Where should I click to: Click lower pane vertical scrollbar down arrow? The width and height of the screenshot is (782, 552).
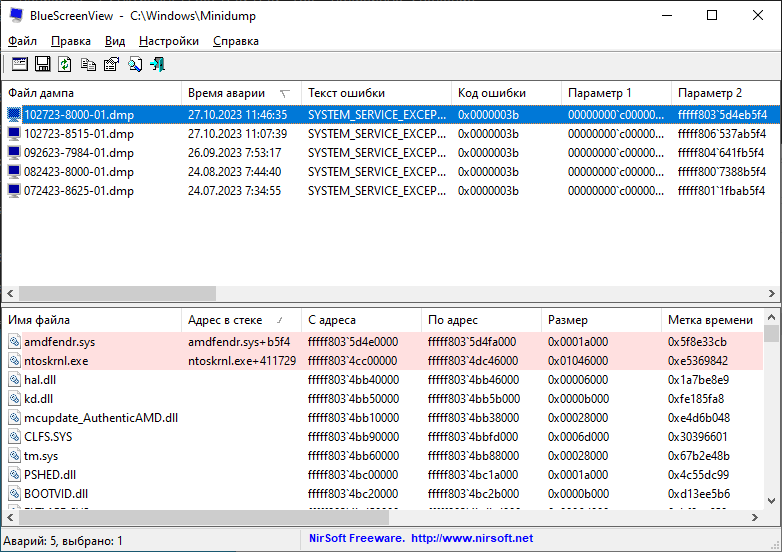click(x=772, y=501)
